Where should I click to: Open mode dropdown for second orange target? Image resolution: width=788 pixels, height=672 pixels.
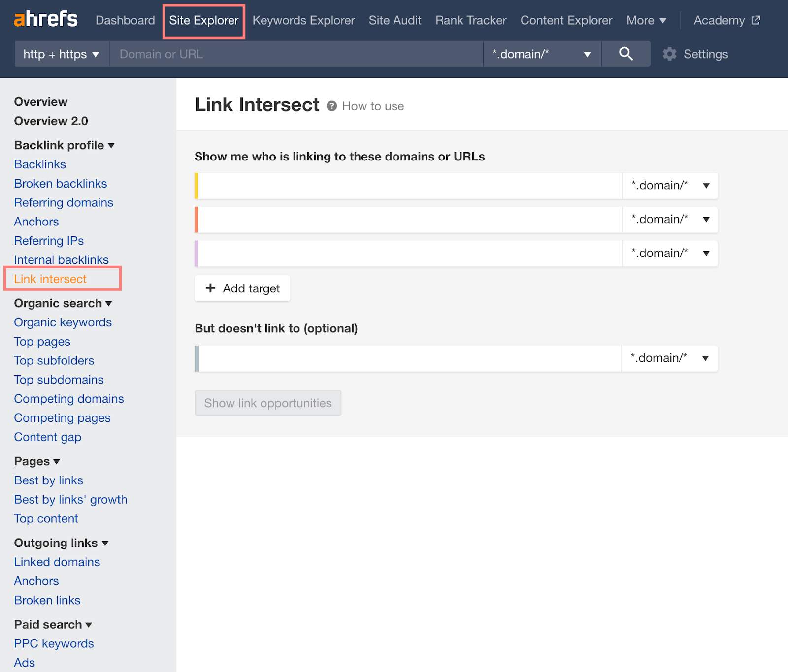pos(670,220)
